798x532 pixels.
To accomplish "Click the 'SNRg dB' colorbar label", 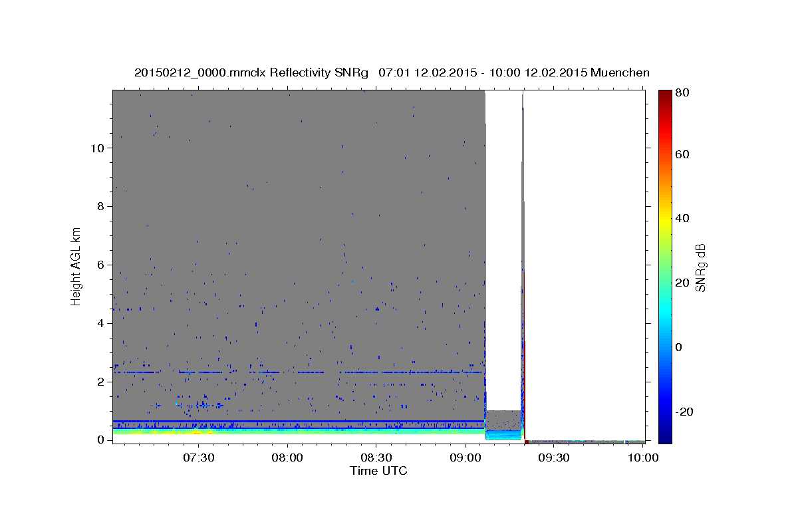I will (700, 267).
